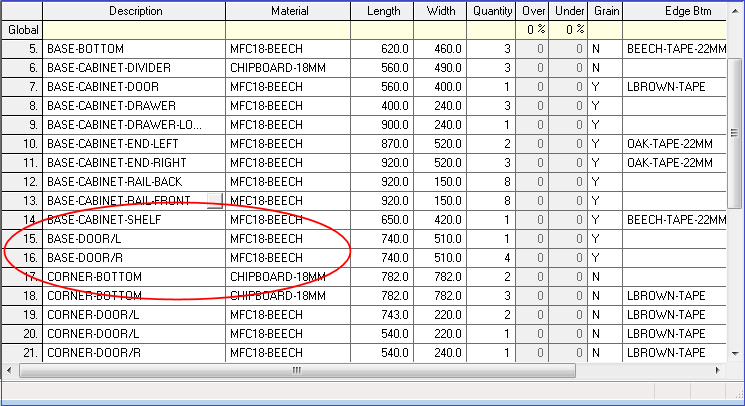Click the Grain Y cell in row 7

pyautogui.click(x=605, y=87)
